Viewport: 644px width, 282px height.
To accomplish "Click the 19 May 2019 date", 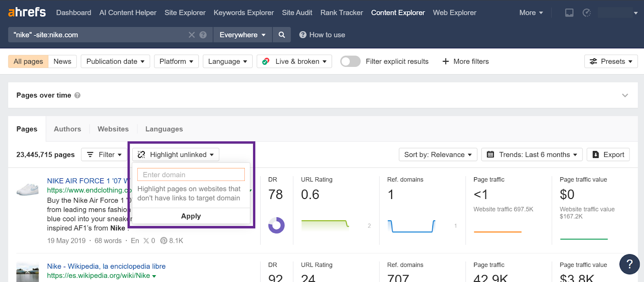I will point(66,241).
